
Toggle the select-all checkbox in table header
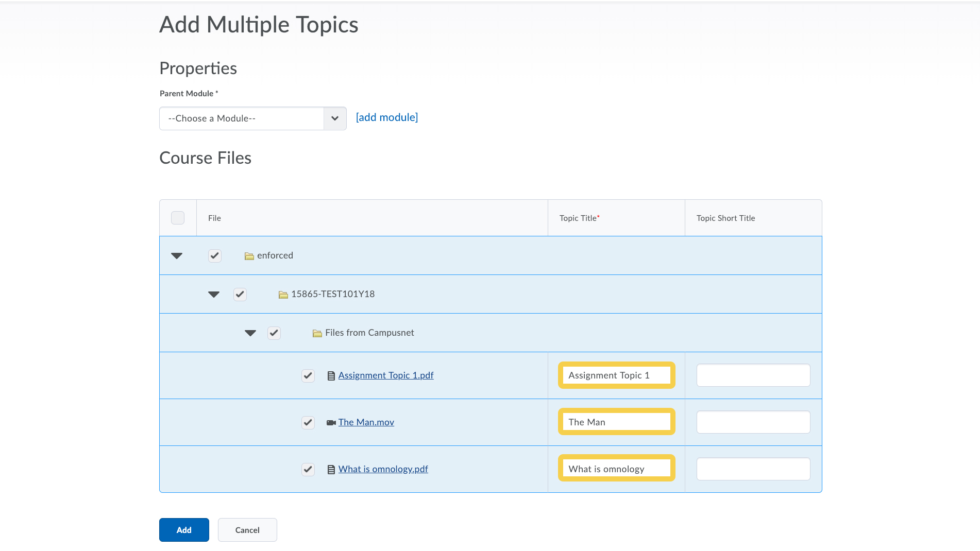coord(178,218)
